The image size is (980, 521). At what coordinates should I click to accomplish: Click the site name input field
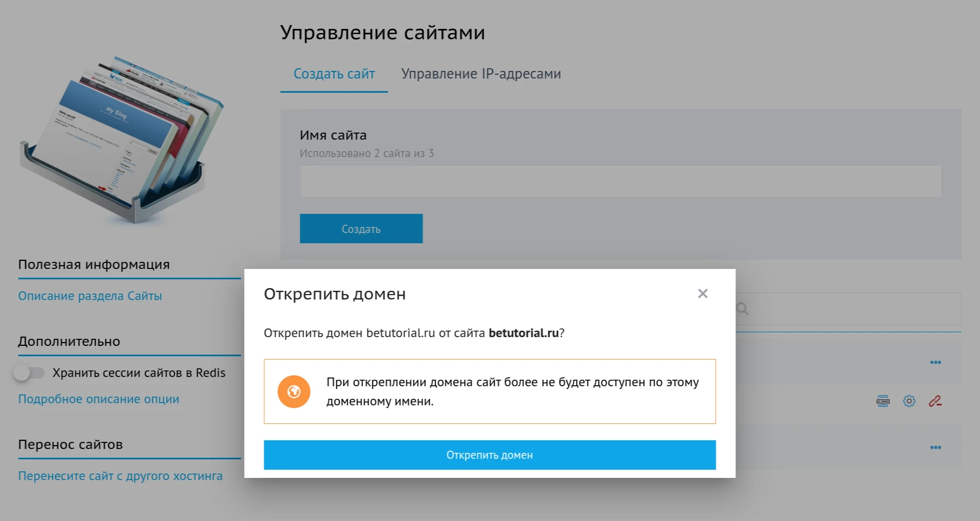pos(620,181)
